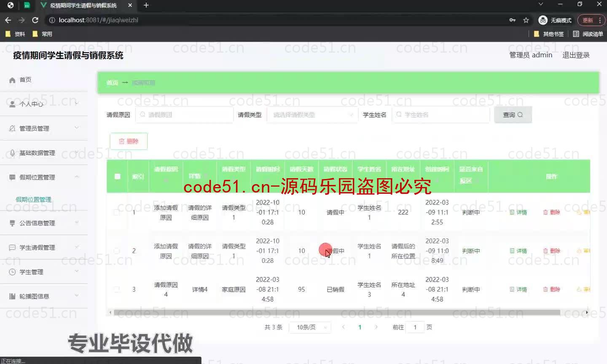Image resolution: width=607 pixels, height=364 pixels.
Task: Click the microphone icon beside 基础数据管理
Action: [12, 153]
